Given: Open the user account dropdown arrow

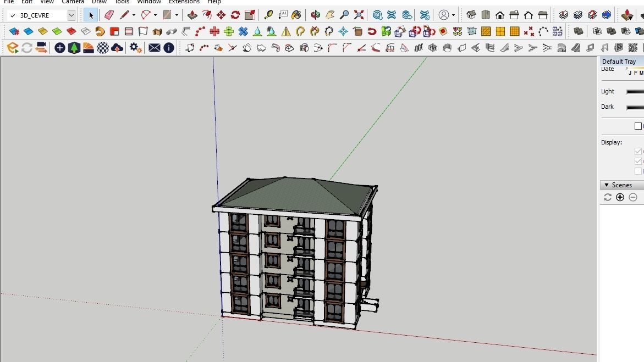Looking at the screenshot, I should tap(453, 15).
